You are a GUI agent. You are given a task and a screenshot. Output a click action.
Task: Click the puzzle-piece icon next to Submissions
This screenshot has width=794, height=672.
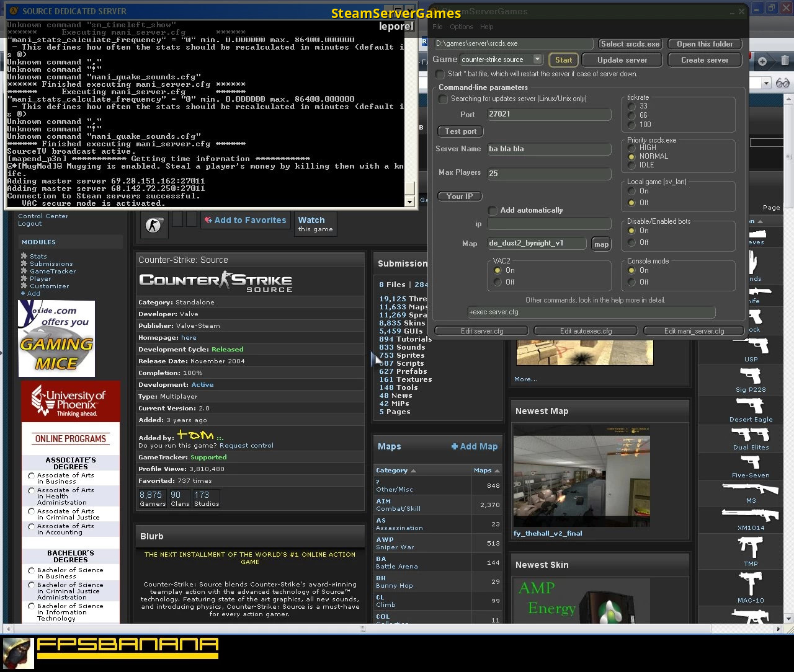pos(24,263)
